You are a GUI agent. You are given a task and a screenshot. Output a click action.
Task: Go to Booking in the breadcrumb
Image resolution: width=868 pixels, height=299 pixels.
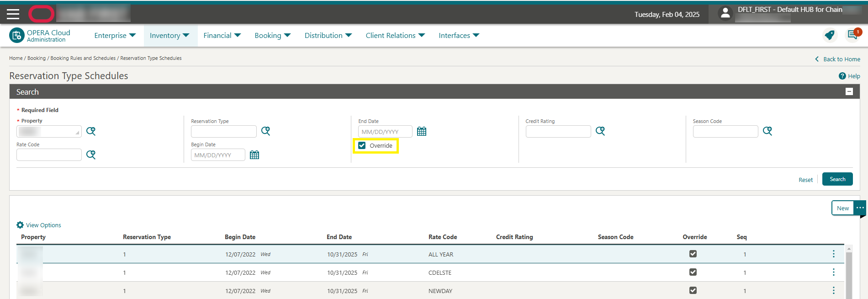37,58
